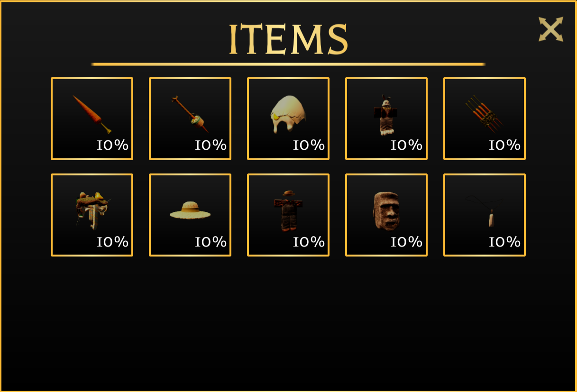Choose the tooth pendant necklace item

485,215
